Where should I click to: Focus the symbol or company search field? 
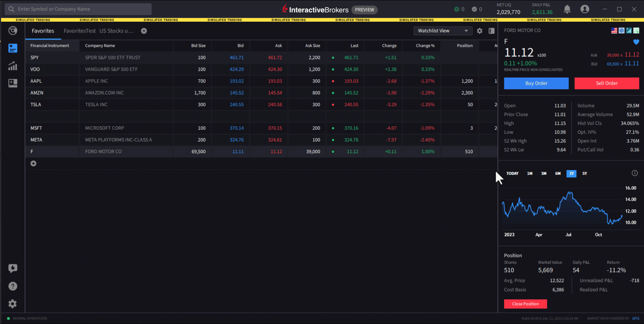(x=78, y=9)
